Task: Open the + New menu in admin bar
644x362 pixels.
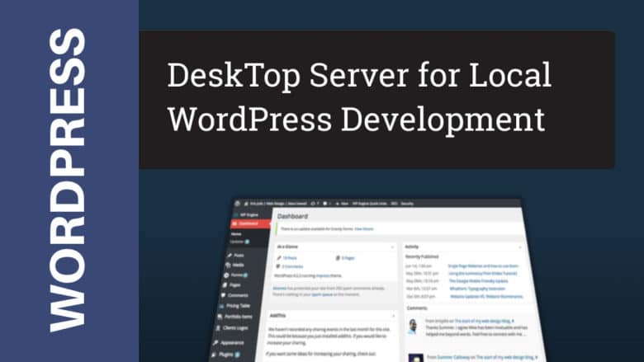Action: pos(343,204)
